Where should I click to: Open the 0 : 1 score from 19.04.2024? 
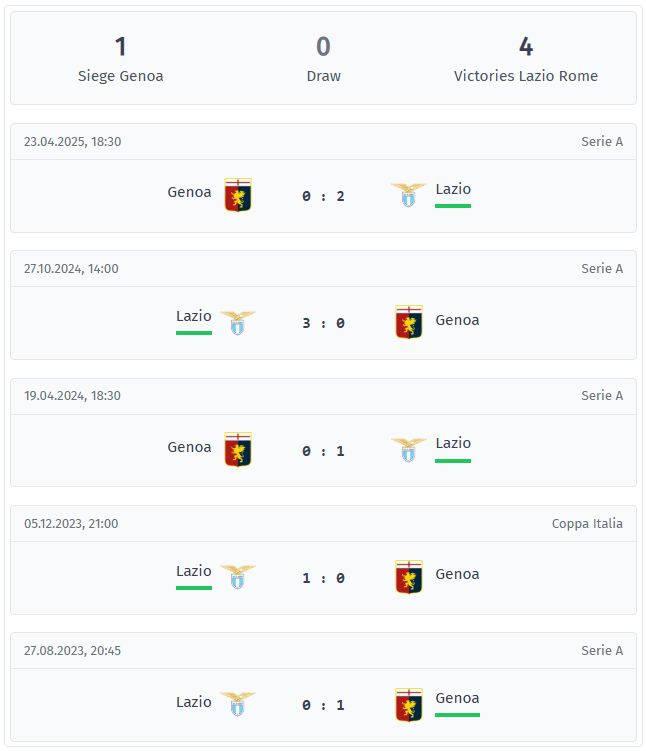click(323, 451)
